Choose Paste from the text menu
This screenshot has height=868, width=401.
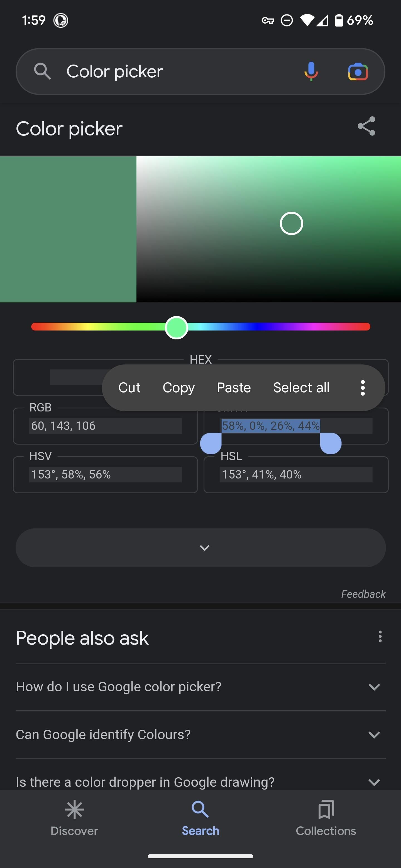click(x=234, y=388)
